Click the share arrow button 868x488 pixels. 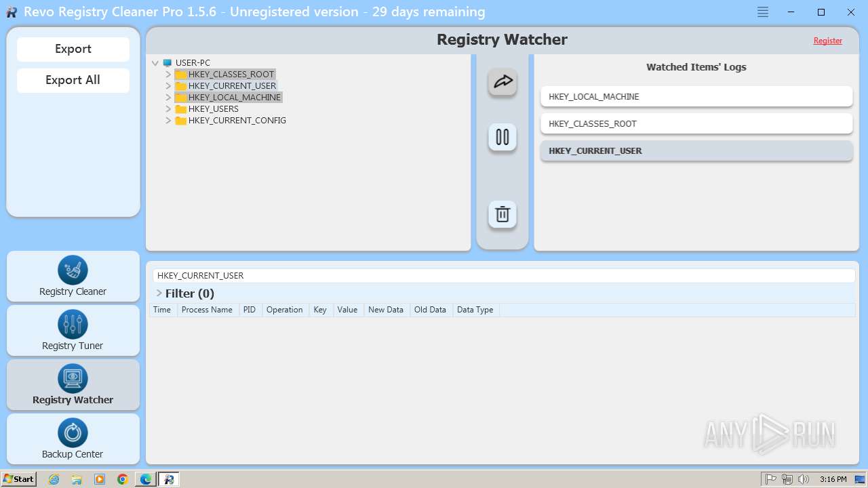pyautogui.click(x=502, y=81)
